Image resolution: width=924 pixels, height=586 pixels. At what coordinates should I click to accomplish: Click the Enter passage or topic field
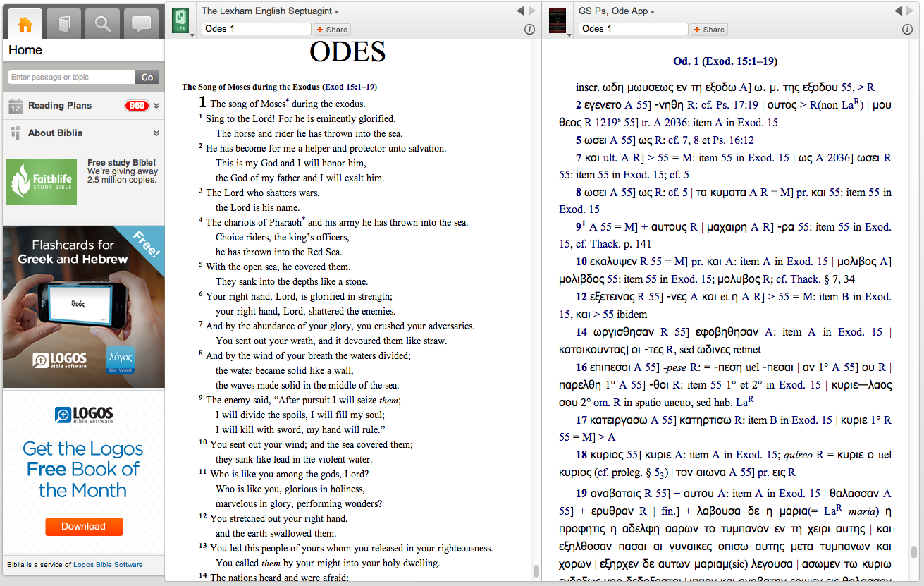click(x=71, y=78)
